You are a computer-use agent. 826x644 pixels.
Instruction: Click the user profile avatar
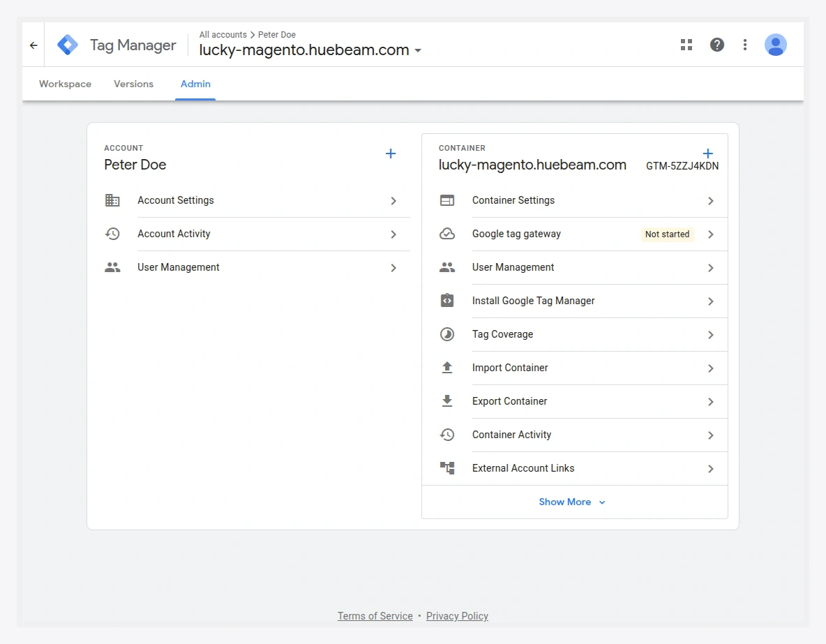tap(776, 45)
